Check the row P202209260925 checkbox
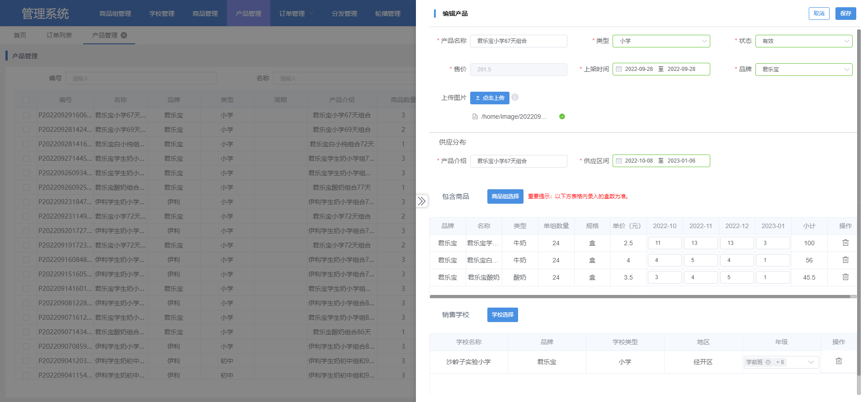Screen dimensions: 868x402 click(26, 187)
